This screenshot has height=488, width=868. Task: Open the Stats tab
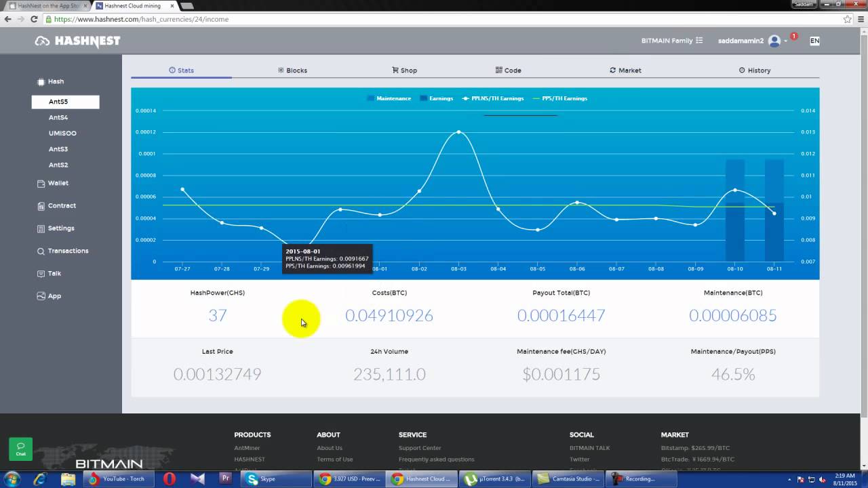pyautogui.click(x=181, y=70)
